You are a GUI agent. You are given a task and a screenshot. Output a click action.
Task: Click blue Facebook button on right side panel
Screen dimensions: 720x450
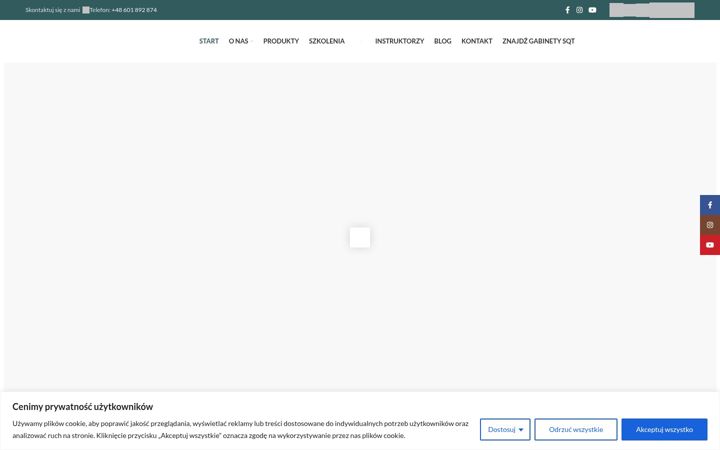click(710, 205)
